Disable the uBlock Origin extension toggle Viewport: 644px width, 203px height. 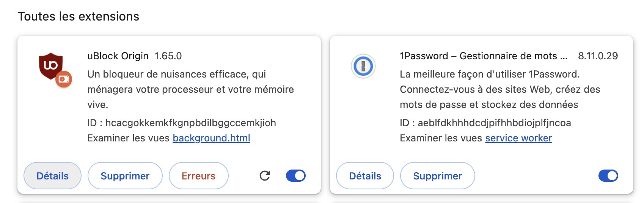click(296, 176)
